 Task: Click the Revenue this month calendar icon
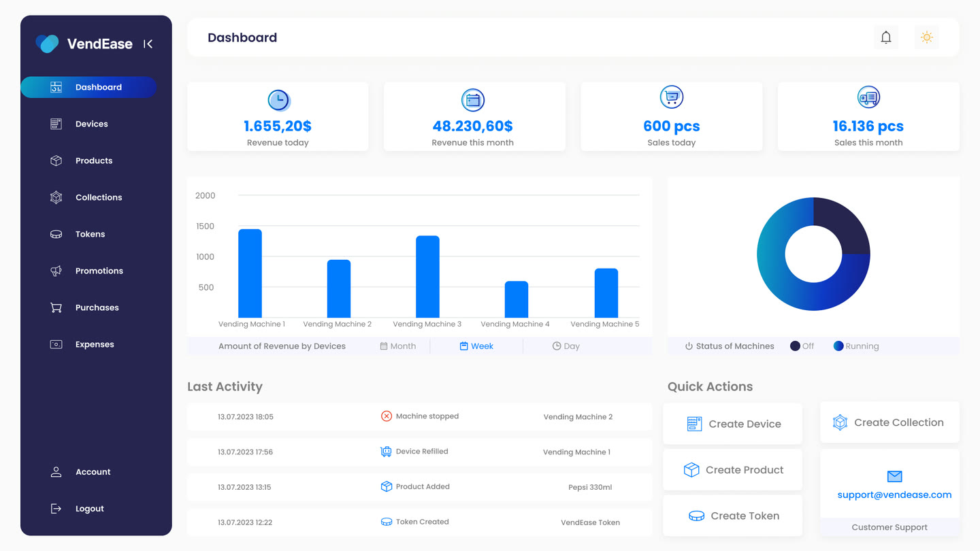click(473, 101)
